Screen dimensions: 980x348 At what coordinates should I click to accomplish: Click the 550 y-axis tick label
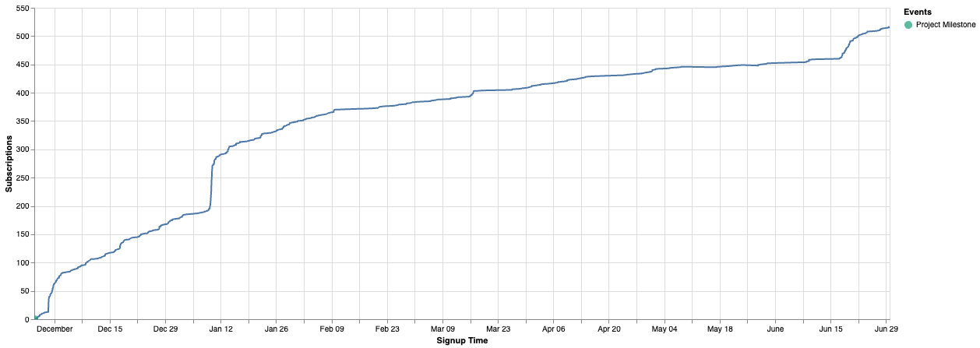click(23, 8)
